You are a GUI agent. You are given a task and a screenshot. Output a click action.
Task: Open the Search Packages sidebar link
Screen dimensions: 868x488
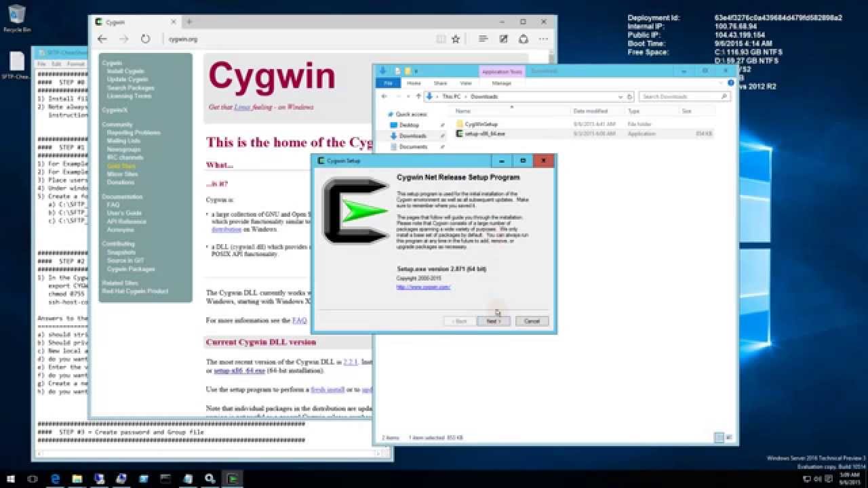point(130,87)
